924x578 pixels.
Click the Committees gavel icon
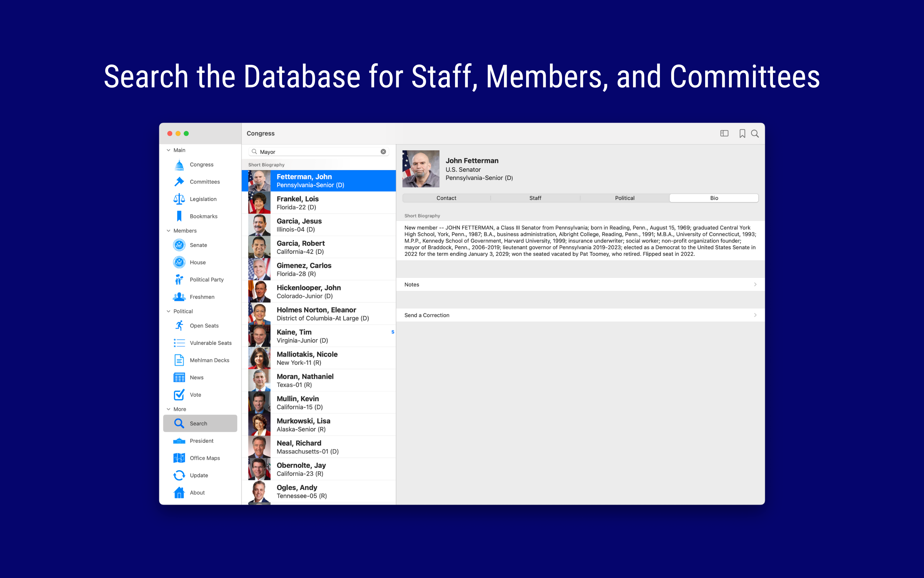179,182
